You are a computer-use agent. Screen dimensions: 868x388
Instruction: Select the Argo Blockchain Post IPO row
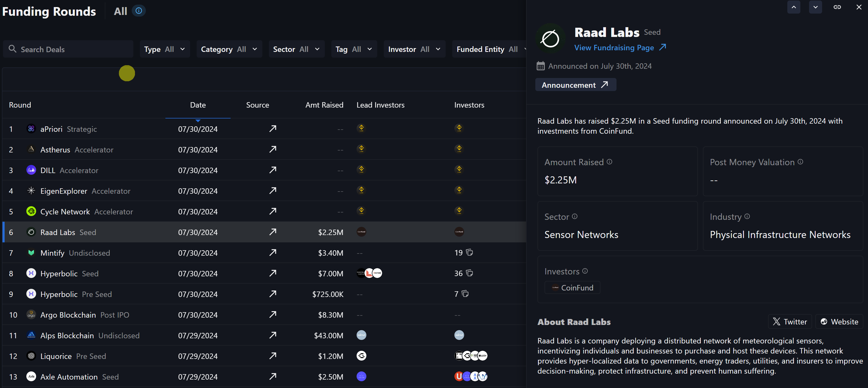click(264, 315)
